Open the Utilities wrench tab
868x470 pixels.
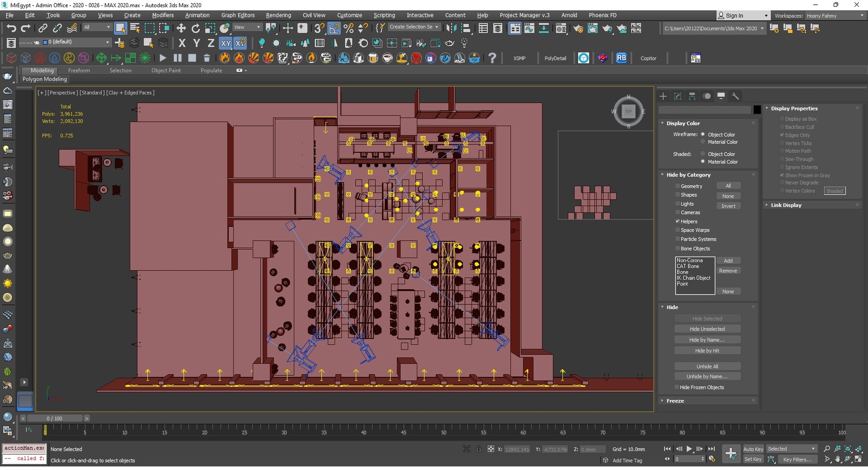735,96
